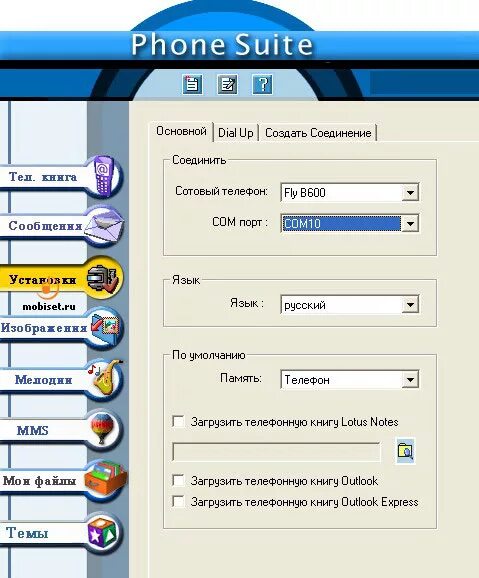The image size is (479, 578).
Task: Open the MMS section label
Action: [32, 430]
